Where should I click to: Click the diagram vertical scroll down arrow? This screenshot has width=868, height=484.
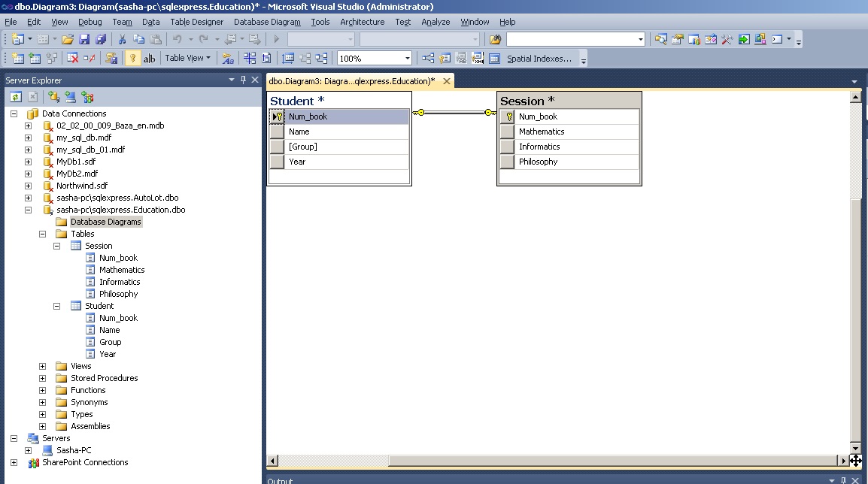[x=856, y=449]
